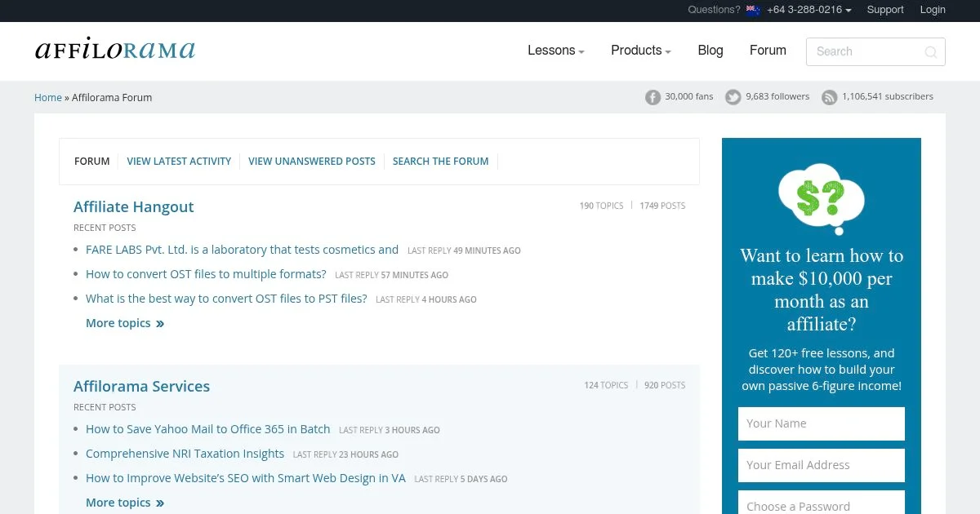980x514 pixels.
Task: Open View Unanswered Posts tab
Action: tap(312, 162)
